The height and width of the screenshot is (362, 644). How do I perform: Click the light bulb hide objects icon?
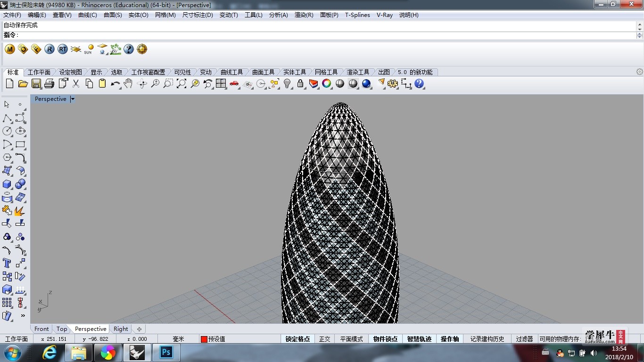coord(287,84)
